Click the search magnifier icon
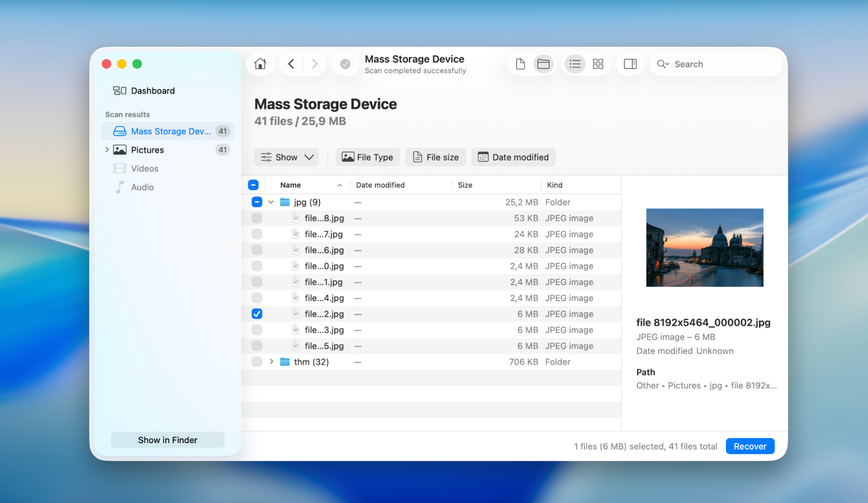The image size is (868, 503). (x=663, y=64)
